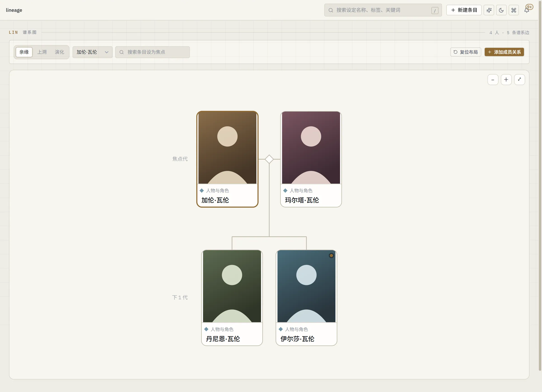
Task: Select the 丹尼恩·瓦伦 portrait card
Action: (232, 298)
